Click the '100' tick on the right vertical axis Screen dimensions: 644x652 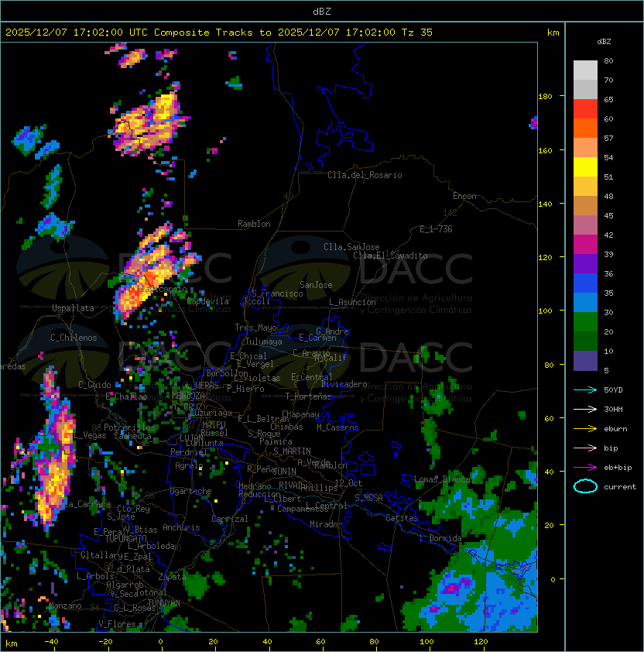(x=545, y=311)
